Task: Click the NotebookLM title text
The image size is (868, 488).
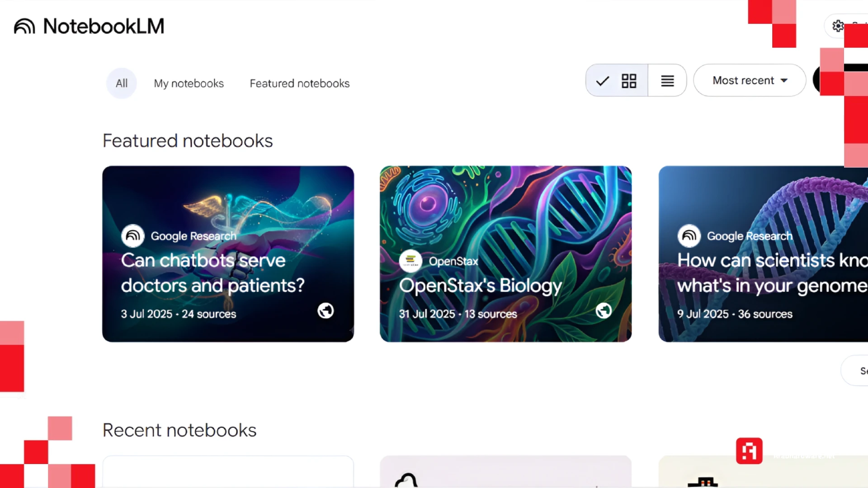Action: tap(104, 26)
